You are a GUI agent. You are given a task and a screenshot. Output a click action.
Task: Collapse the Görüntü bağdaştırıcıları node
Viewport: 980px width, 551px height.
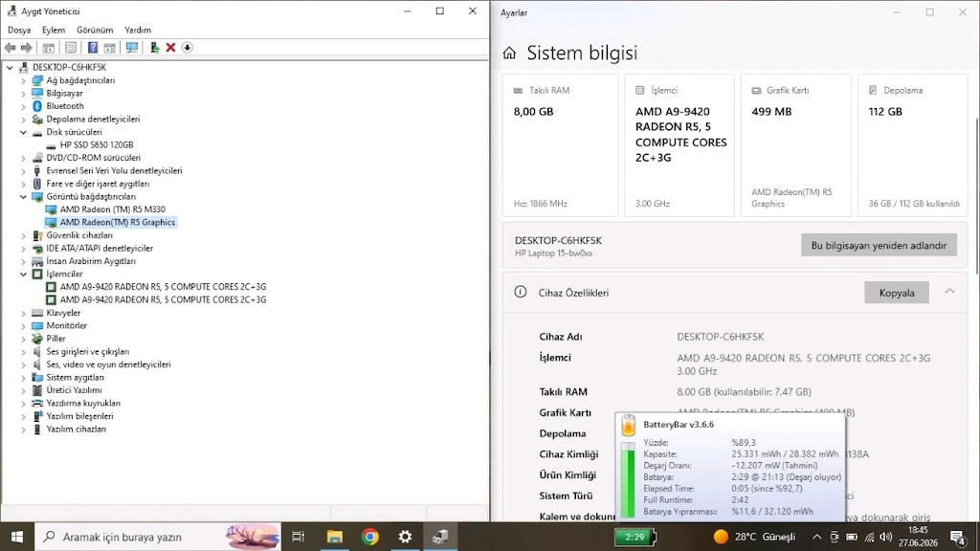click(23, 197)
